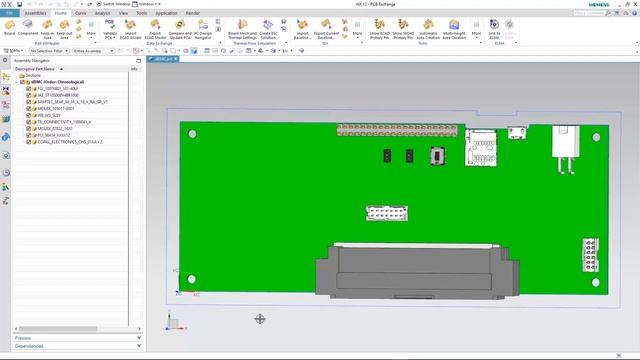640x360 pixels.
Task: Click the sidebar settings gear icon
Action: tap(5, 60)
